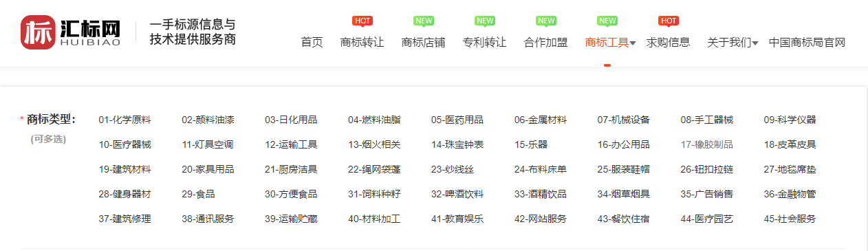Go to 商标转让 page
The width and height of the screenshot is (868, 251).
[362, 43]
